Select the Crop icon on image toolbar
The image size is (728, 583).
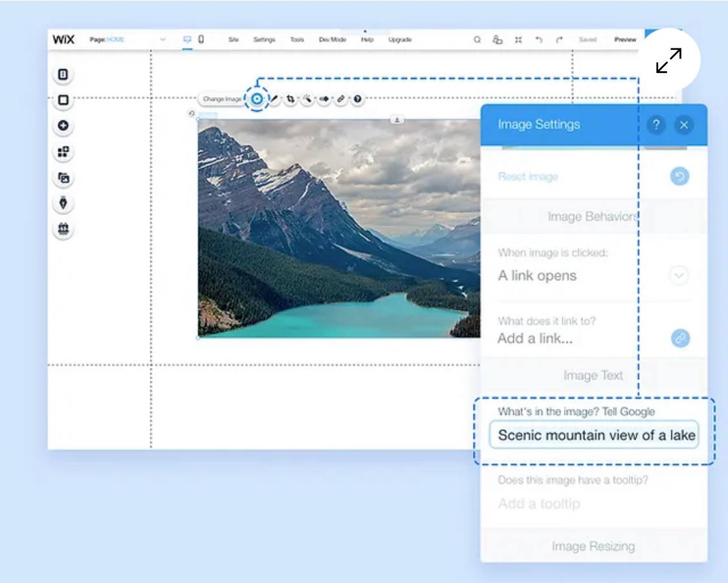291,98
